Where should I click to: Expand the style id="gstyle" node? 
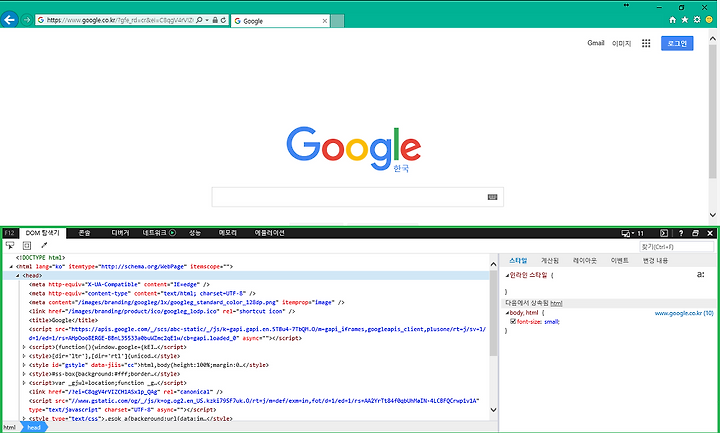24,365
